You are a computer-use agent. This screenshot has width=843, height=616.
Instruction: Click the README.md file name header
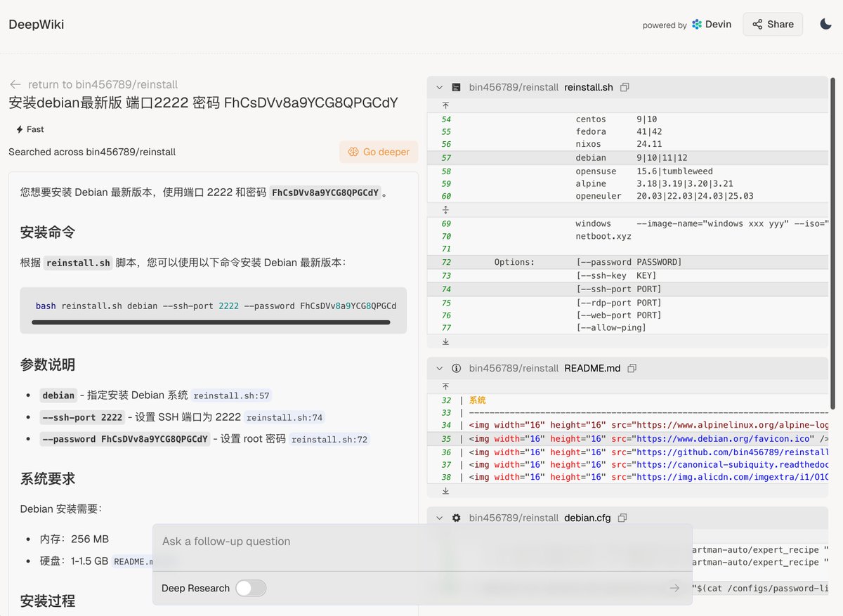click(592, 368)
